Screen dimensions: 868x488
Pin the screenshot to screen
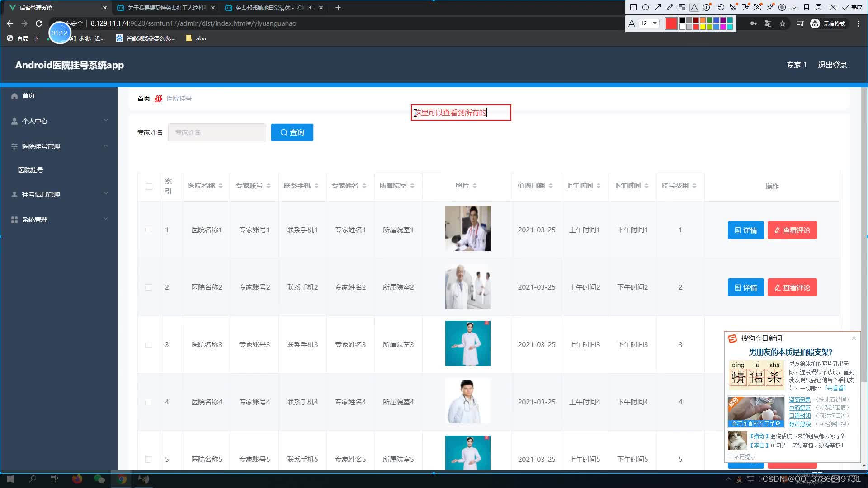click(x=770, y=7)
